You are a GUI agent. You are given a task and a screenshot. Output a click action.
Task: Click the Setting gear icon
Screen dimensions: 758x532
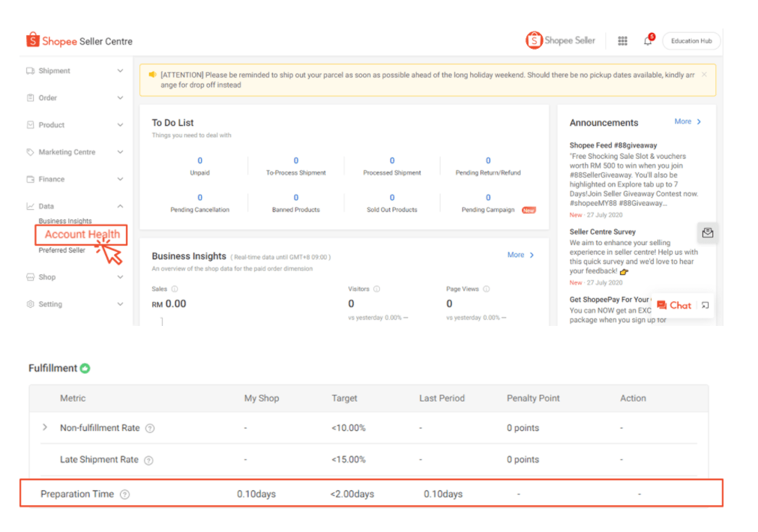tap(31, 304)
